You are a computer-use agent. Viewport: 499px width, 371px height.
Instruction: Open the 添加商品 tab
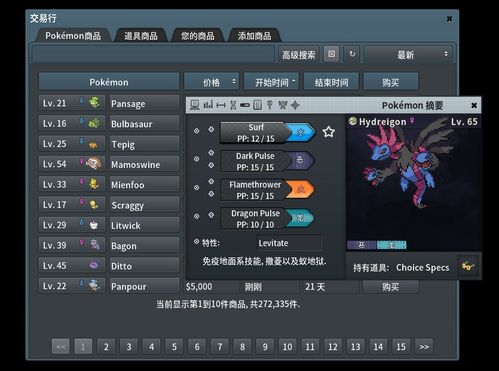click(x=254, y=36)
